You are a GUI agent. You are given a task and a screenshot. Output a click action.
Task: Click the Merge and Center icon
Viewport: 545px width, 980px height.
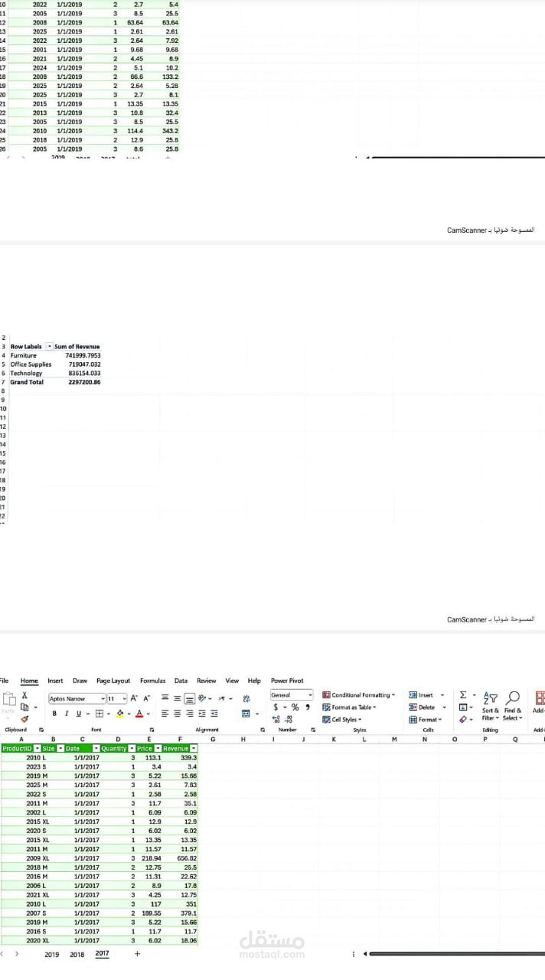coord(246,714)
